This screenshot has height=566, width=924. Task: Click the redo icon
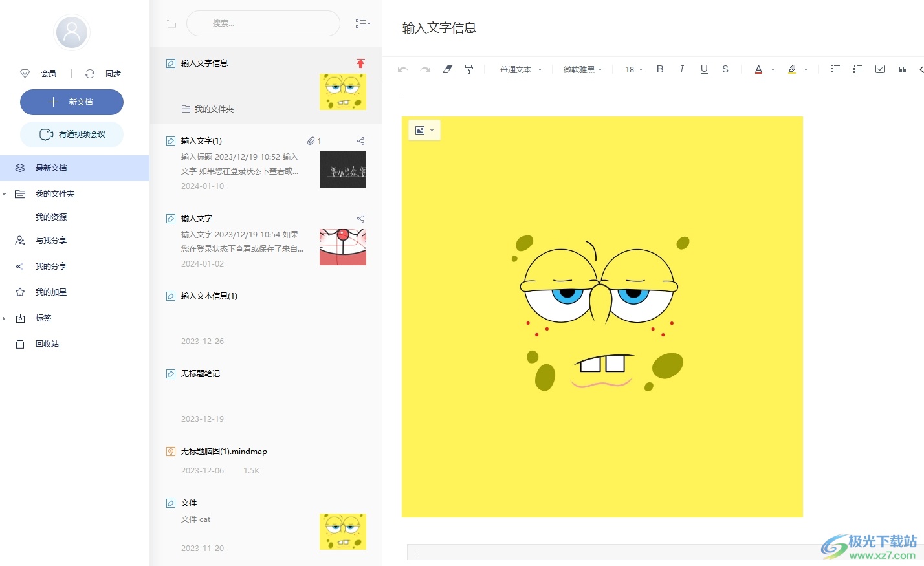[x=425, y=69]
